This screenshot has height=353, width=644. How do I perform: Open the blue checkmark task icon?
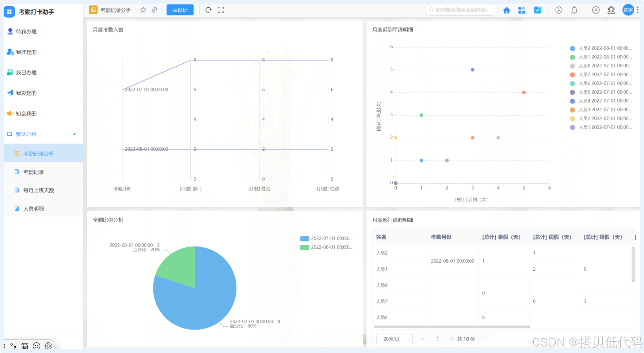537,10
